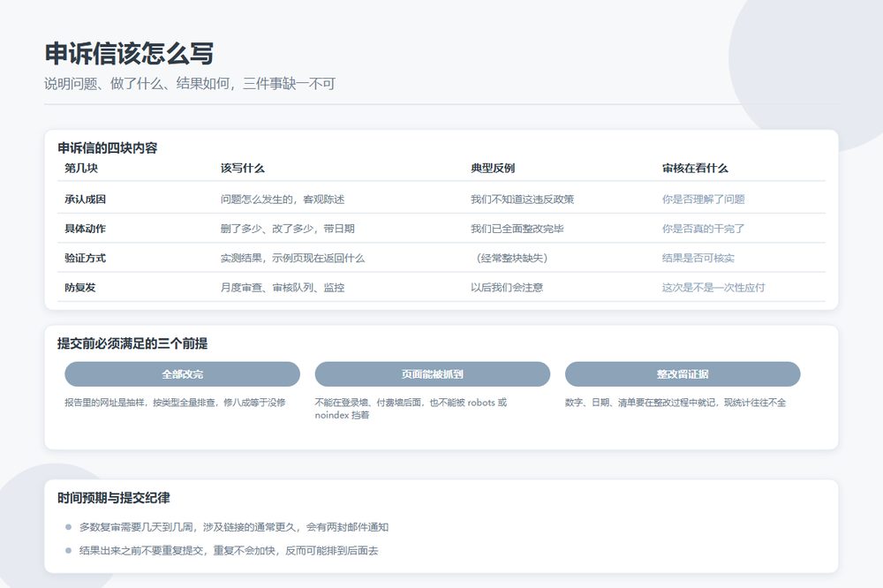This screenshot has height=588, width=883.
Task: Click the column header 该写什么
Action: [x=242, y=168]
